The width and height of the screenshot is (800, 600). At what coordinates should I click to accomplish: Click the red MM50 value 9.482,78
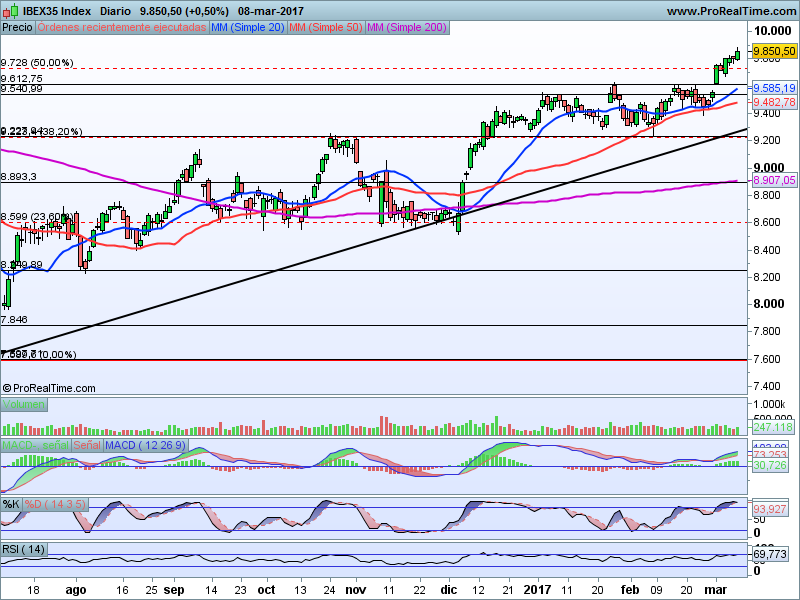click(x=774, y=102)
